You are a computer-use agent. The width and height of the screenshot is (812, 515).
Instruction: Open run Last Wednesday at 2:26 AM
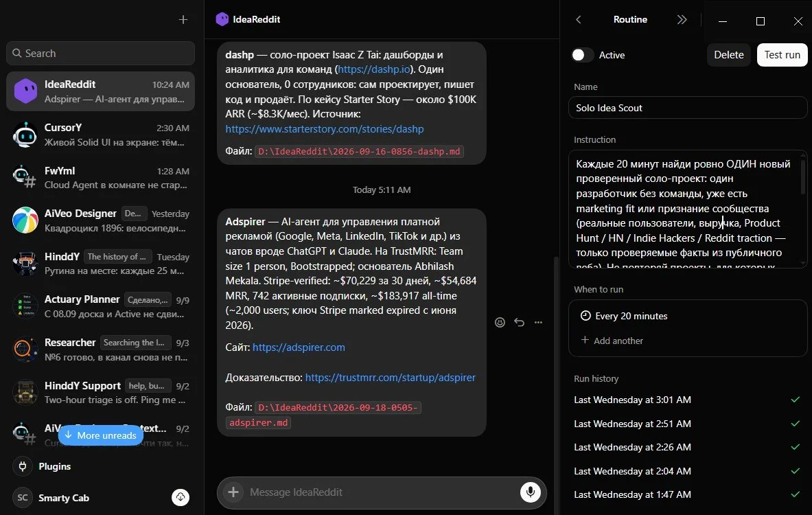pyautogui.click(x=688, y=447)
